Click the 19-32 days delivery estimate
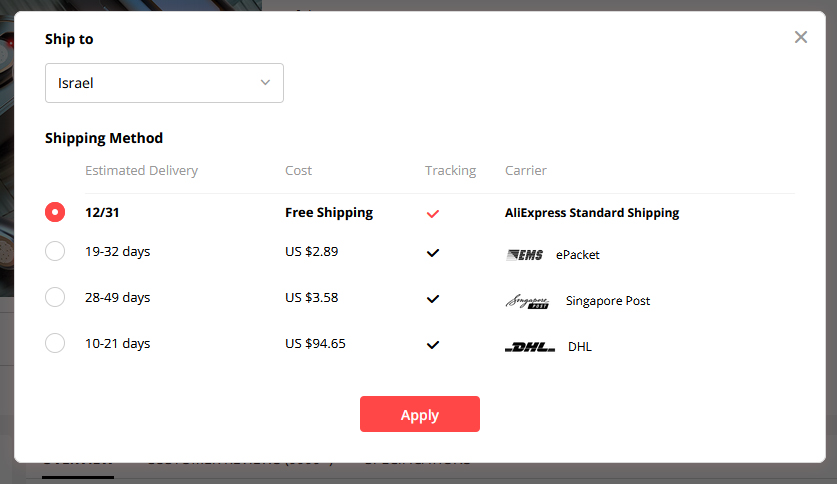The image size is (837, 484). 118,252
